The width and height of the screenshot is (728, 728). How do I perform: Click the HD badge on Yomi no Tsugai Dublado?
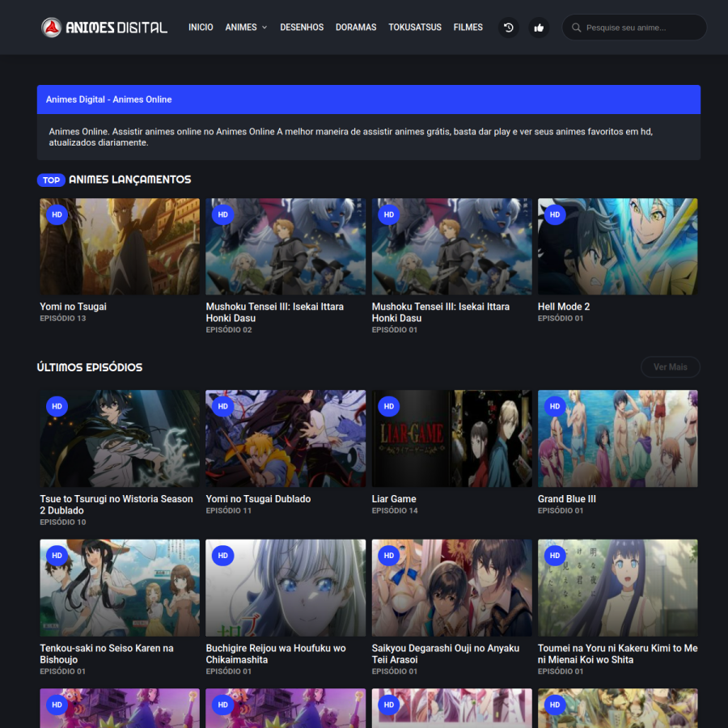(x=223, y=406)
